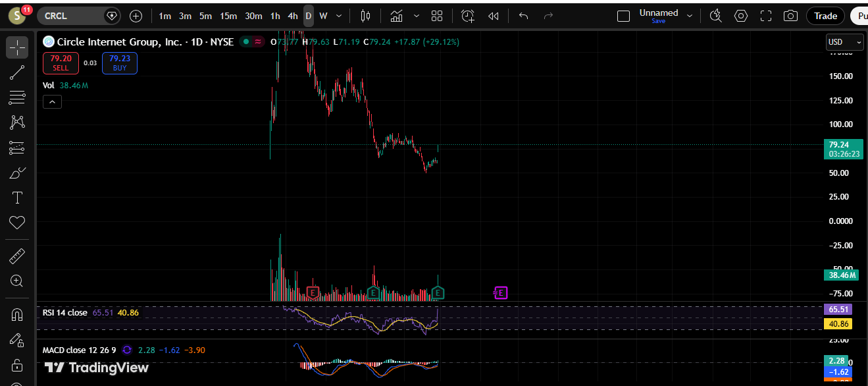This screenshot has width=868, height=386.
Task: Click the Publish button at the top-right edge
Action: pyautogui.click(x=859, y=16)
